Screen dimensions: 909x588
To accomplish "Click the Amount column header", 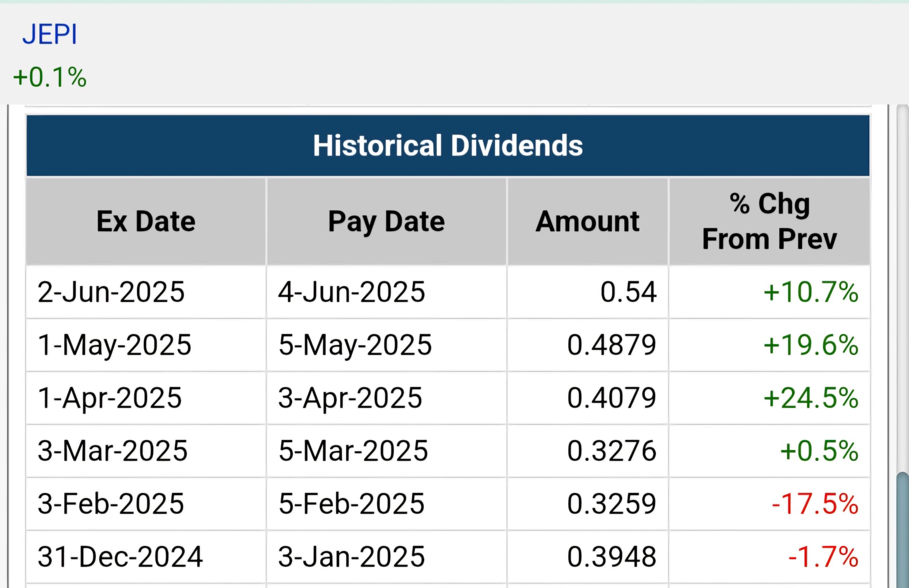I will tap(588, 221).
